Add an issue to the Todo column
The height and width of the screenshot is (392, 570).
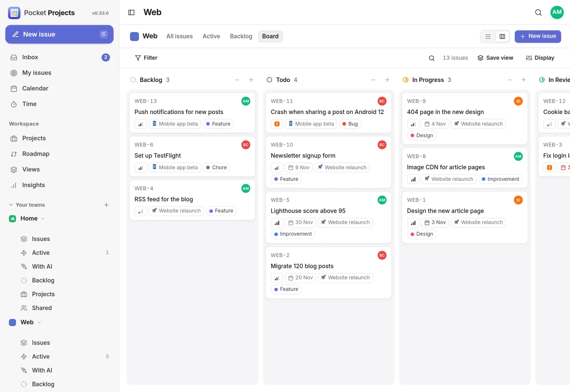click(387, 80)
